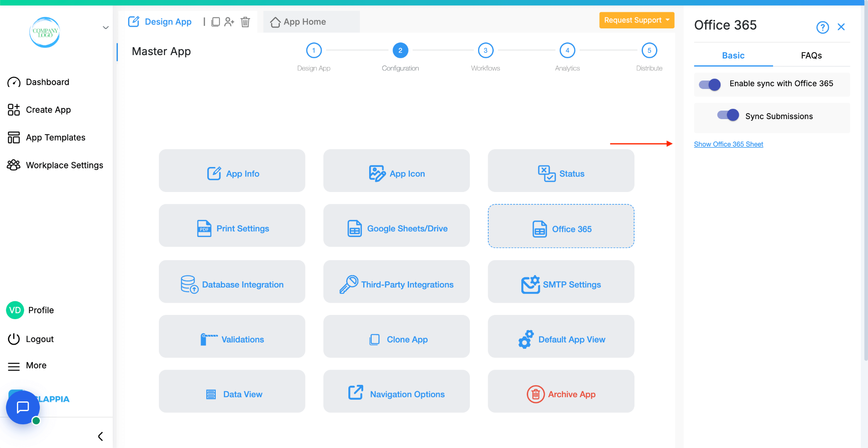Click the Archive App card
This screenshot has width=868, height=448.
coord(561,391)
